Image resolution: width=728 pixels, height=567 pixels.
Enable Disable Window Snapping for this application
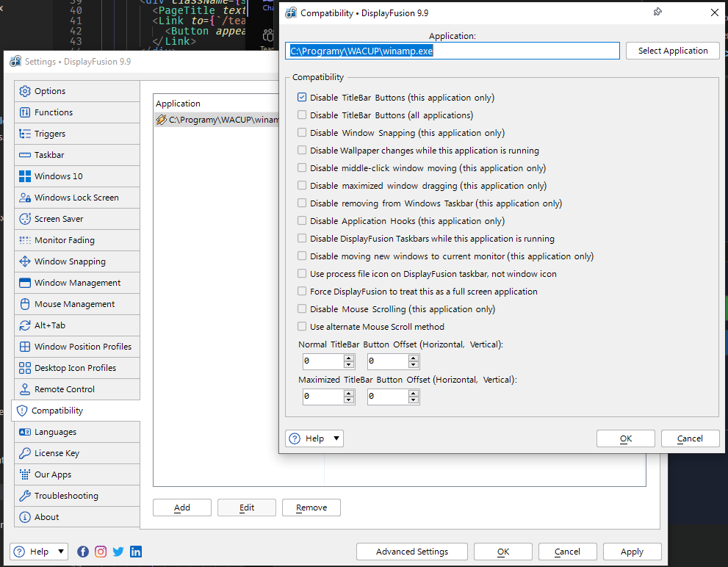click(x=302, y=133)
